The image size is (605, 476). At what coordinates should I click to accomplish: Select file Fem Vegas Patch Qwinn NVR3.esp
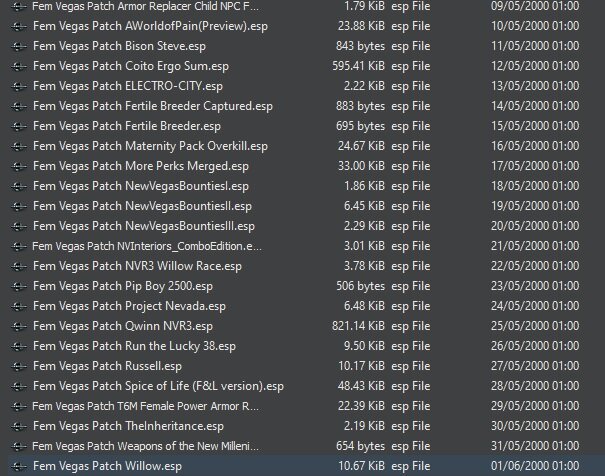point(123,327)
